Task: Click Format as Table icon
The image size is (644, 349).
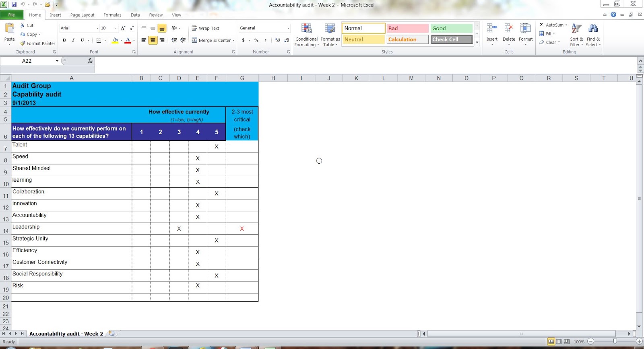Action: 330,35
